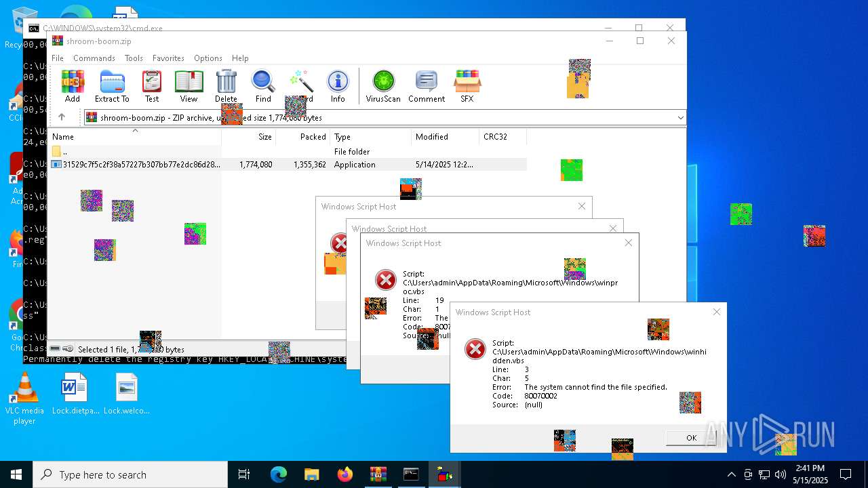The height and width of the screenshot is (488, 868).
Task: Click OK in winhidden.vbs error dialog
Action: [691, 437]
